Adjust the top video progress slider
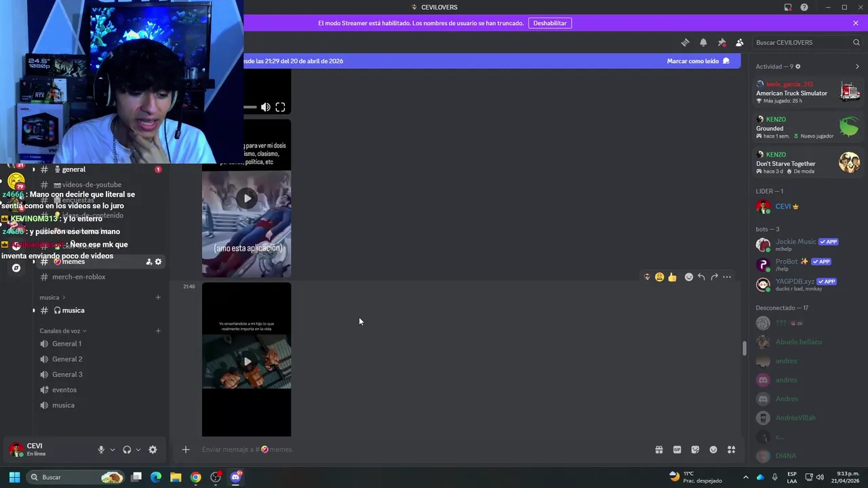 pos(250,107)
